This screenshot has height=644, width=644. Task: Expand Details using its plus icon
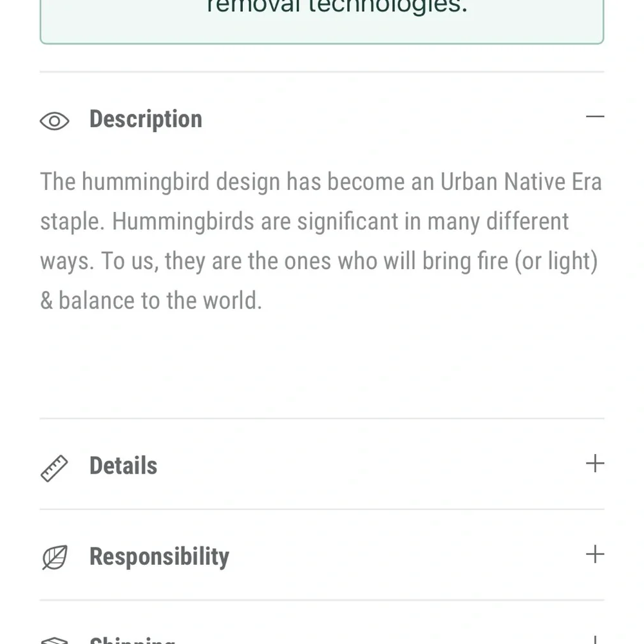click(594, 464)
